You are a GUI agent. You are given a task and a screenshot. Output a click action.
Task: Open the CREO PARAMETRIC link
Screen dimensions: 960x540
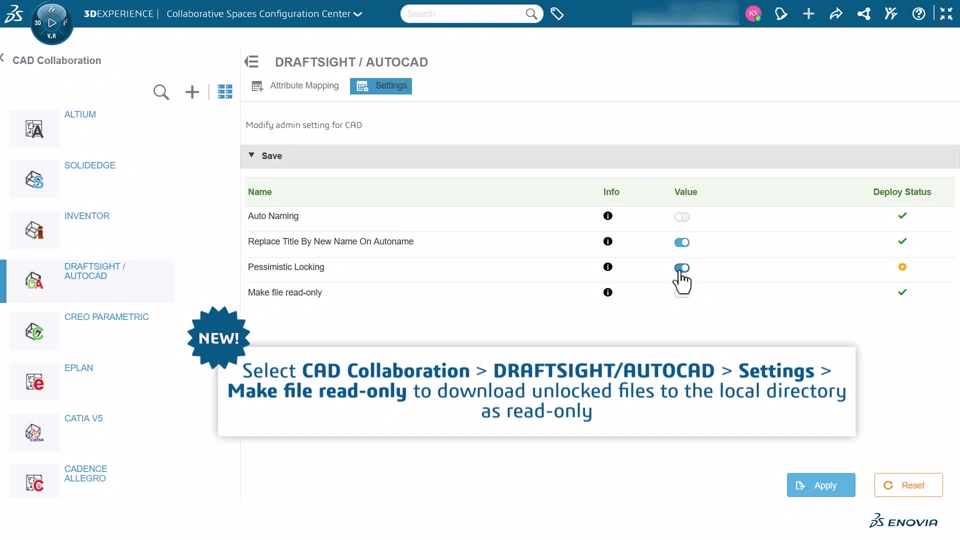coord(107,317)
